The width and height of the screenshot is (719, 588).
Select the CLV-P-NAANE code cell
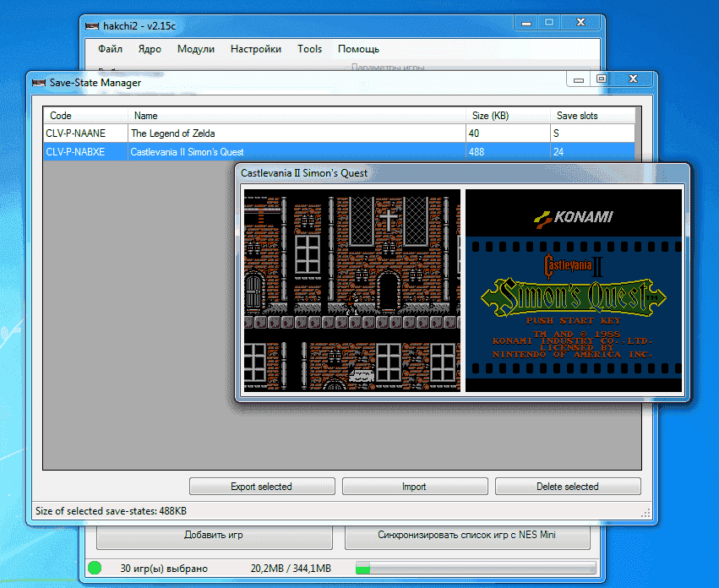pos(85,133)
